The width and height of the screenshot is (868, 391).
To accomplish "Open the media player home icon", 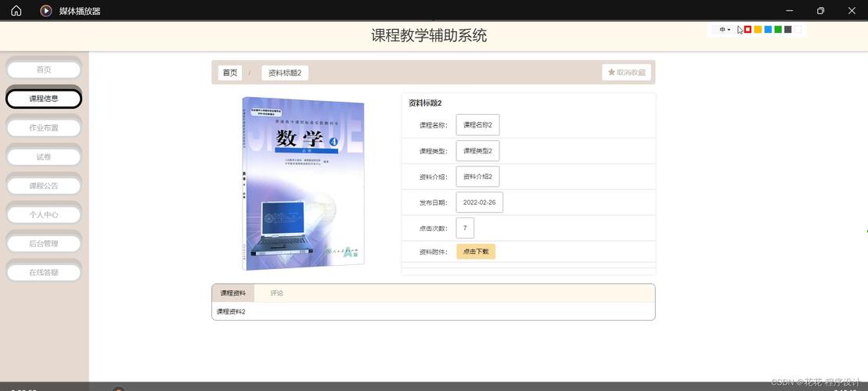I will coord(16,10).
